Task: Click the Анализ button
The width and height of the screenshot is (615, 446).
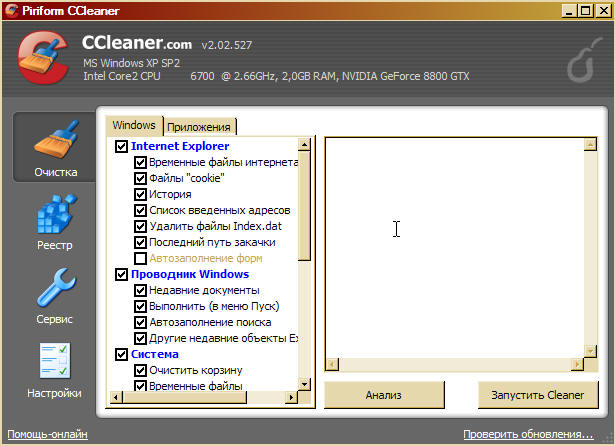Action: coord(384,395)
